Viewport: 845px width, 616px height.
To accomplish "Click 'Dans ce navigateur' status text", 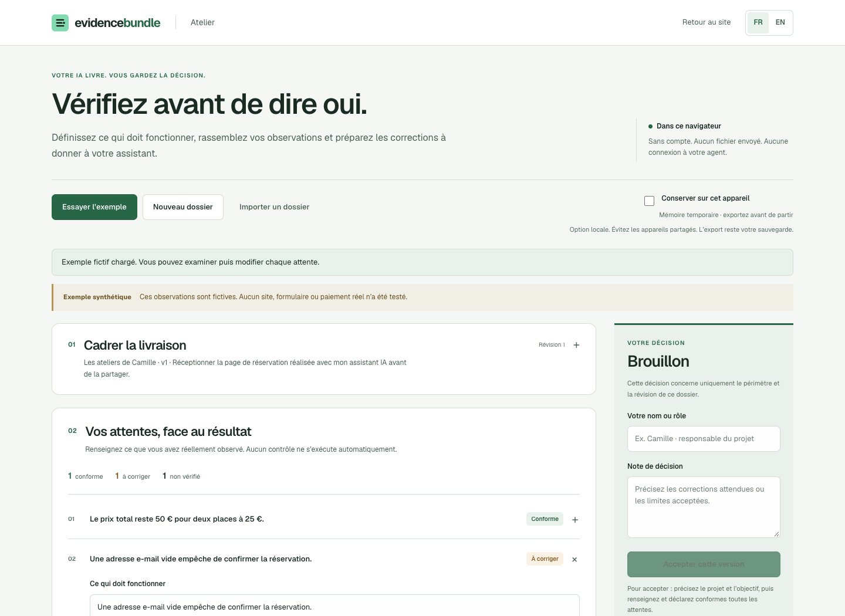I will click(x=689, y=126).
